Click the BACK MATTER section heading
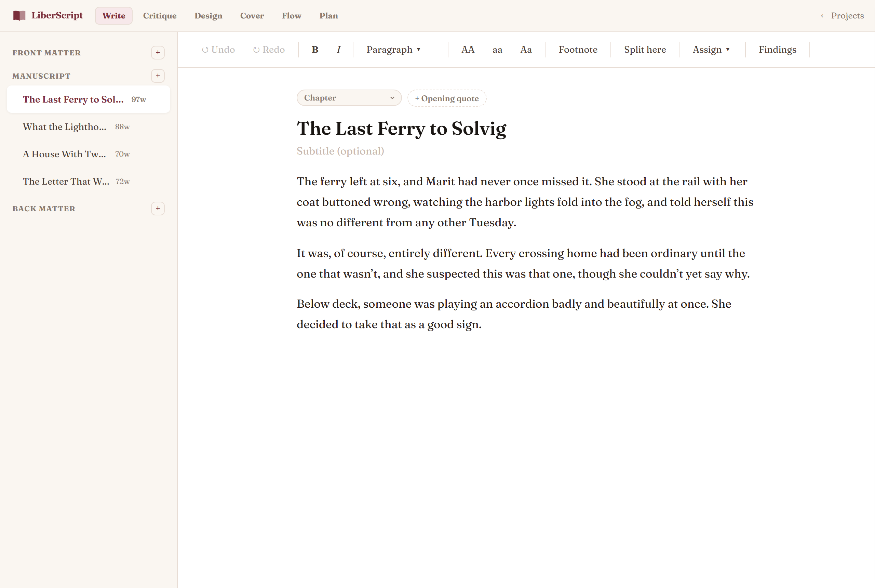 click(44, 209)
